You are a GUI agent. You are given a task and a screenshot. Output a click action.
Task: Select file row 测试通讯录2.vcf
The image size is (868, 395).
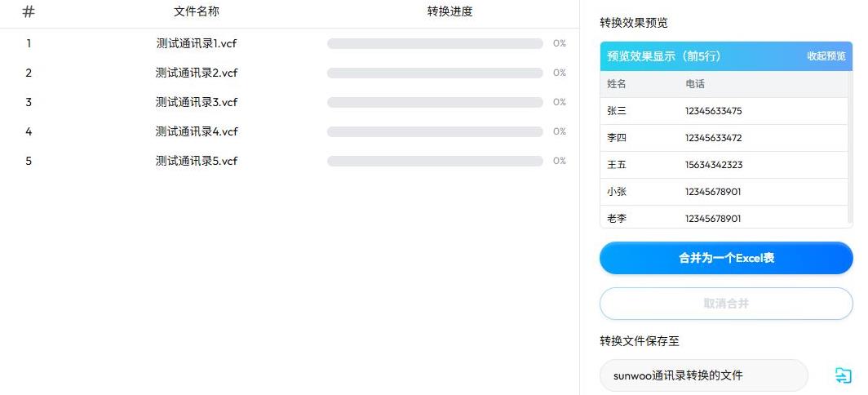coord(197,73)
